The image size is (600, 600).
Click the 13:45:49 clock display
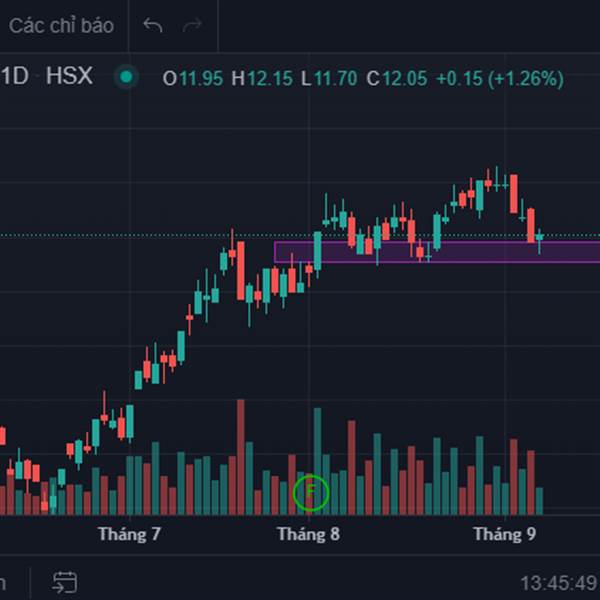pyautogui.click(x=557, y=582)
